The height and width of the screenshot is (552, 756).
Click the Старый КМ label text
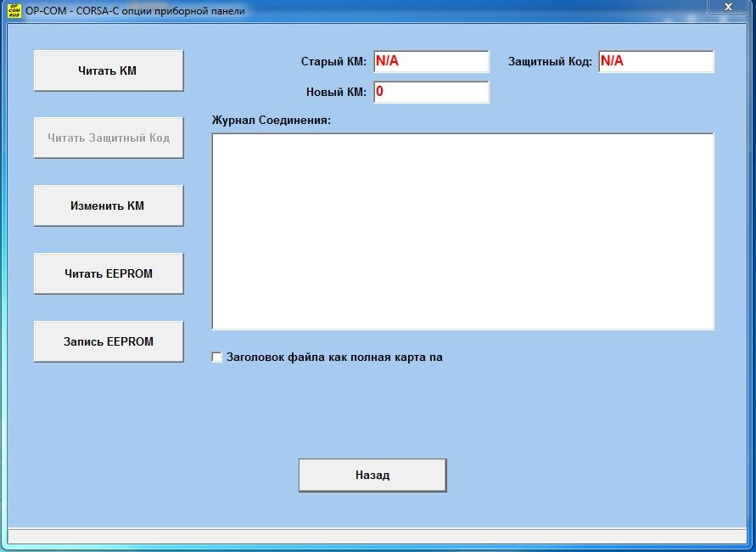333,62
